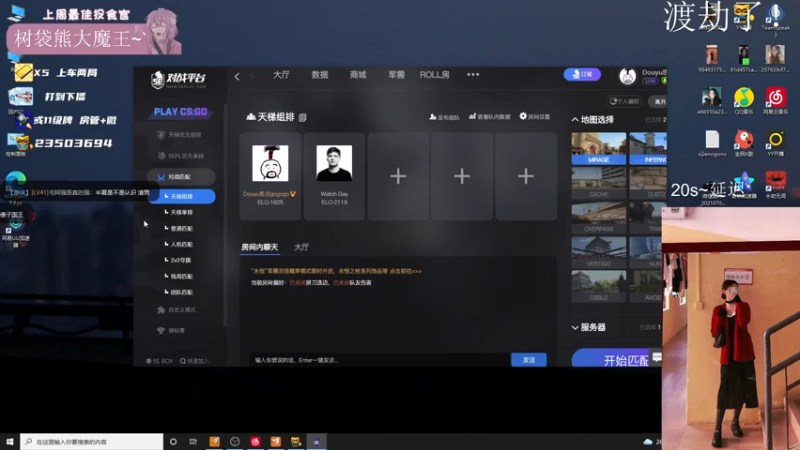Click the 发送 send button
800x450 pixels.
coord(529,360)
